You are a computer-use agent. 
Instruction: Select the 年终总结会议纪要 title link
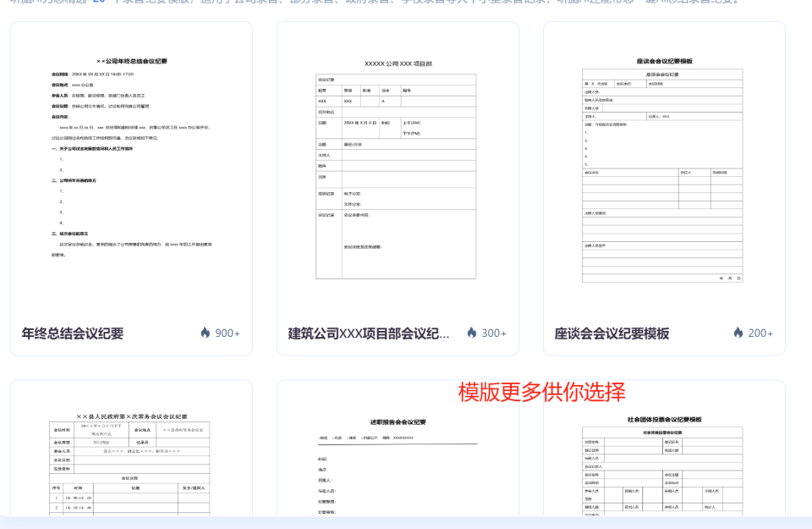coord(73,333)
